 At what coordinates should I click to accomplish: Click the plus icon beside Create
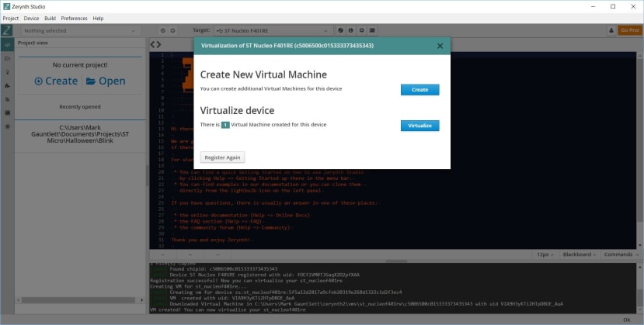tap(38, 81)
